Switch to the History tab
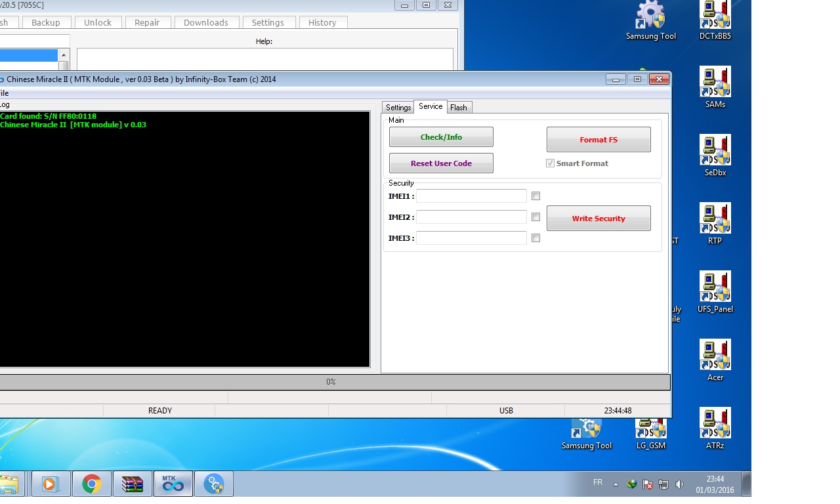The width and height of the screenshot is (840, 504). point(322,22)
